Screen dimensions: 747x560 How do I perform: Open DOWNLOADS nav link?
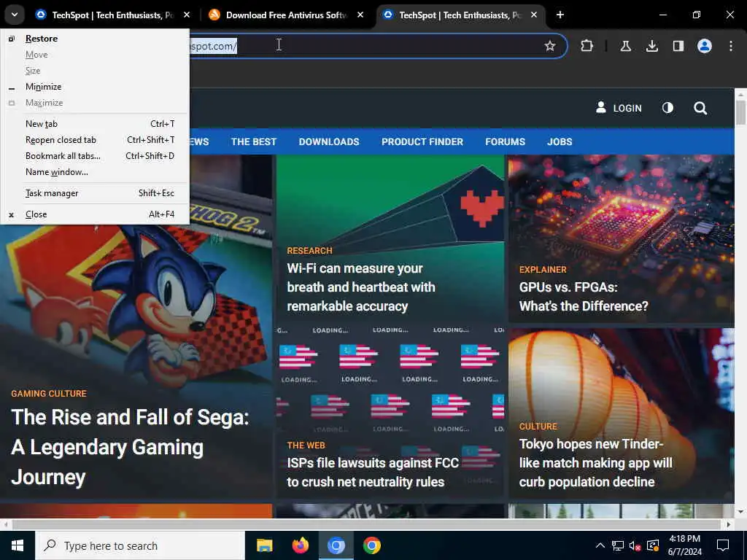click(x=329, y=142)
